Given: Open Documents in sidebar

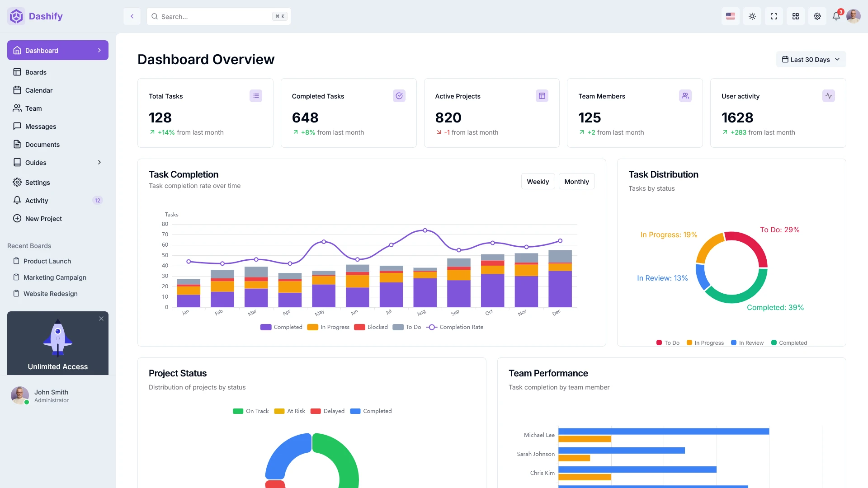Looking at the screenshot, I should point(58,144).
